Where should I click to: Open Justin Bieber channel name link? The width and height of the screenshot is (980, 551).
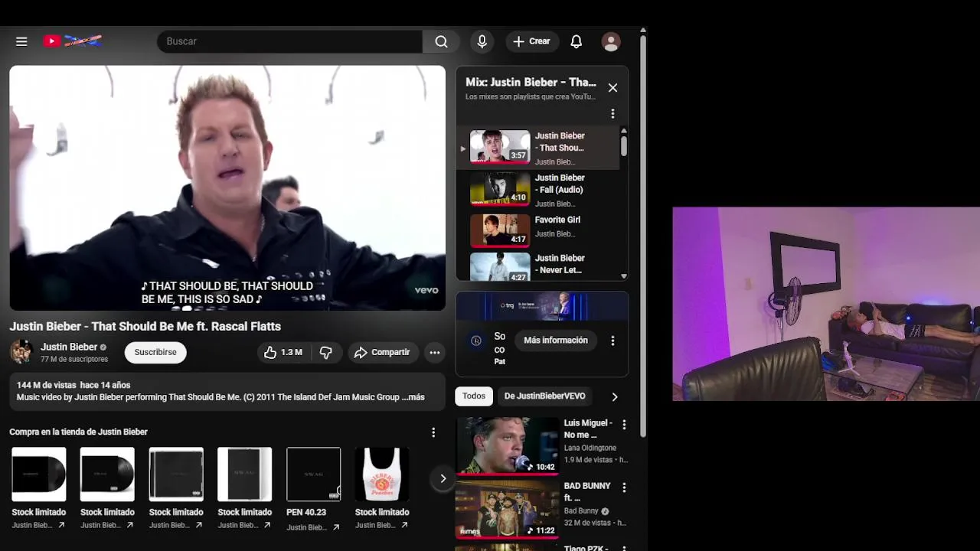click(69, 347)
